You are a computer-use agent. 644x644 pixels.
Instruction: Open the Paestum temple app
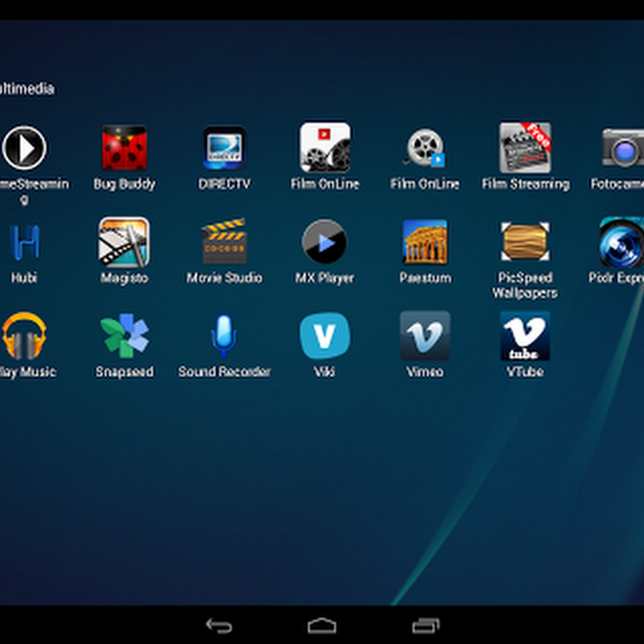point(425,242)
